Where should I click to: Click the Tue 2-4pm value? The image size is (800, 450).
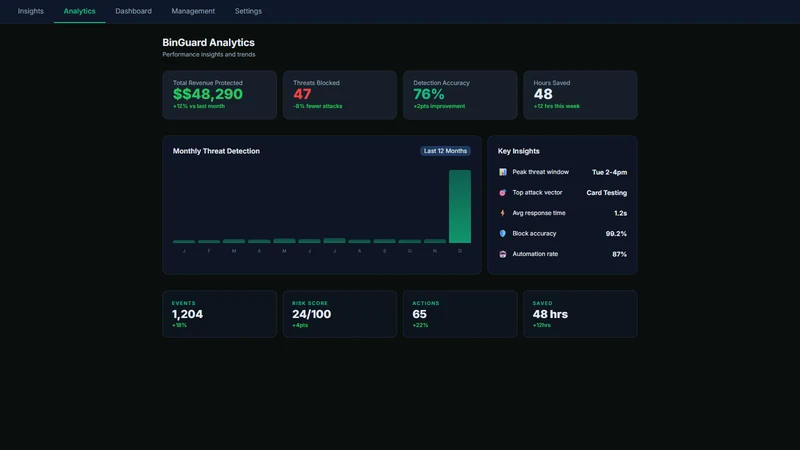[x=609, y=172]
